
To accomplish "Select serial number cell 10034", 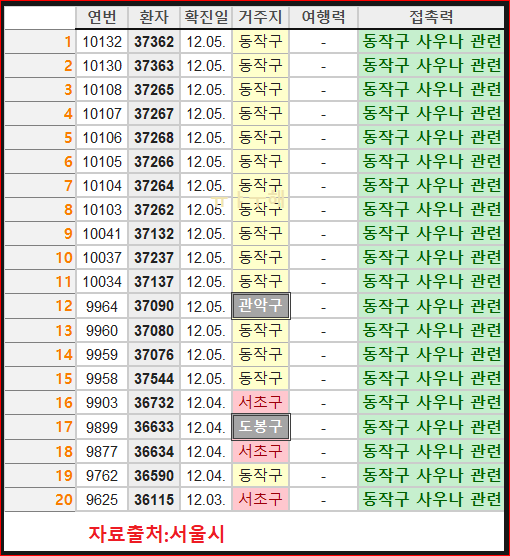I will 102,282.
